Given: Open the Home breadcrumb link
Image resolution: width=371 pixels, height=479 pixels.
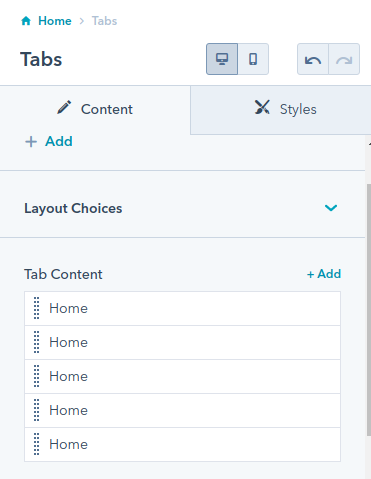Looking at the screenshot, I should [x=55, y=21].
